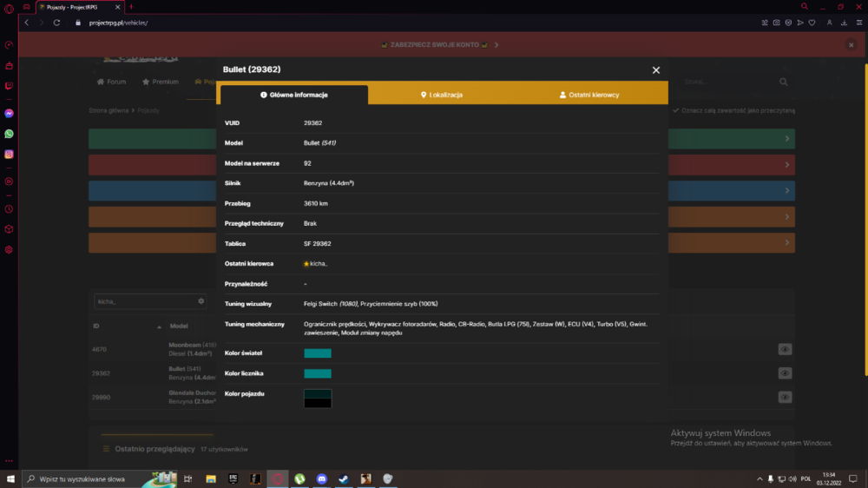This screenshot has width=868, height=488.
Task: Open the Player icon in sidebar
Action: [x=9, y=181]
